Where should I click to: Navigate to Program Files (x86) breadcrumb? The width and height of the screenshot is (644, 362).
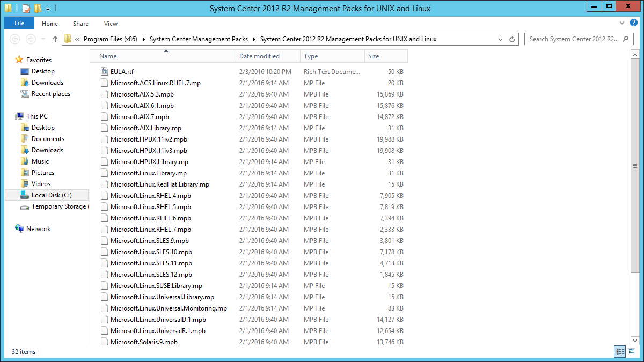pos(111,39)
